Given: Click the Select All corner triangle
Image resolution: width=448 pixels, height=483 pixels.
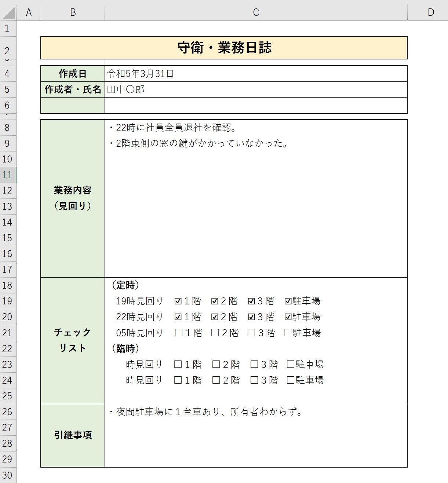Looking at the screenshot, I should pos(8,13).
